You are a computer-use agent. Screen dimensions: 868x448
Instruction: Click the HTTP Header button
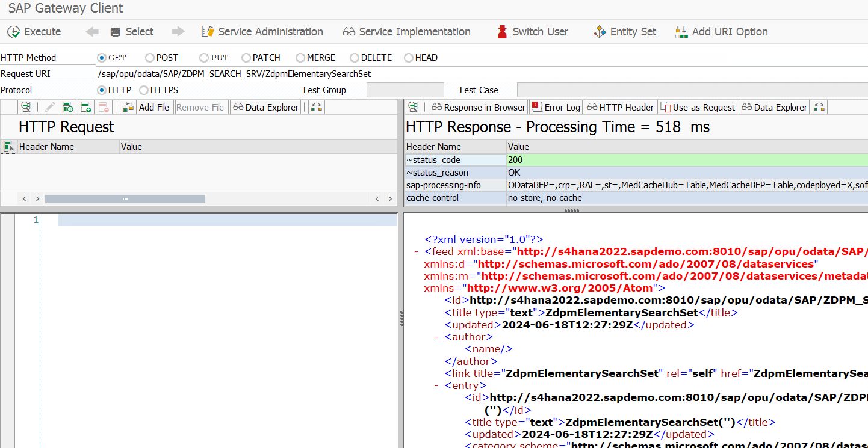coord(620,107)
